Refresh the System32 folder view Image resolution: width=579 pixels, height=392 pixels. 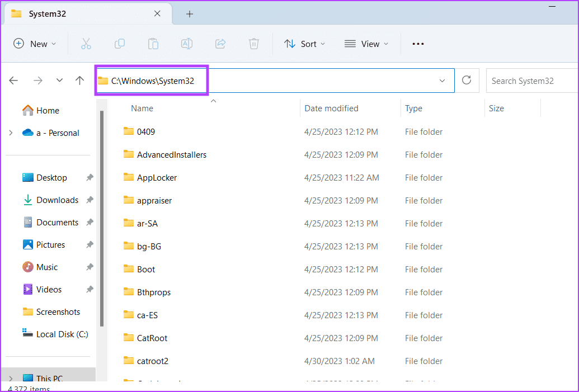(x=467, y=80)
